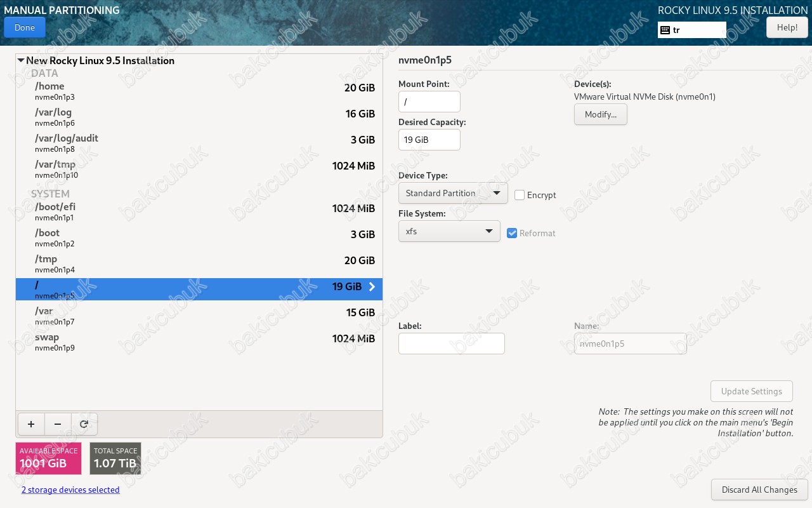Image resolution: width=812 pixels, height=508 pixels.
Task: Click the Done button
Action: coord(25,27)
